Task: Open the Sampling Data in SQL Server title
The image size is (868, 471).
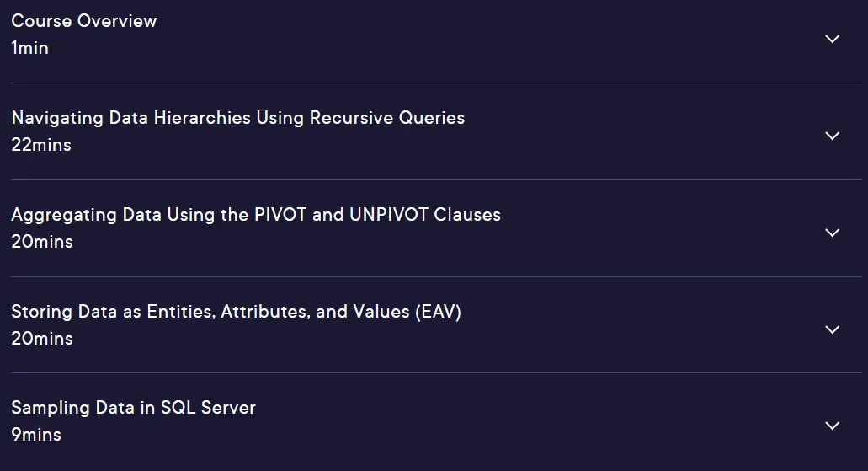Action: [133, 408]
